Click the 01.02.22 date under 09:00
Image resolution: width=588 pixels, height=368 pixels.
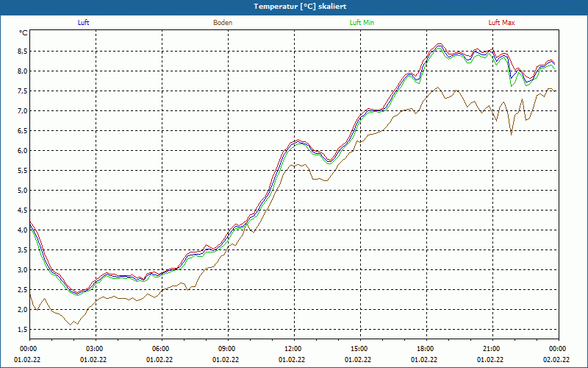point(226,359)
